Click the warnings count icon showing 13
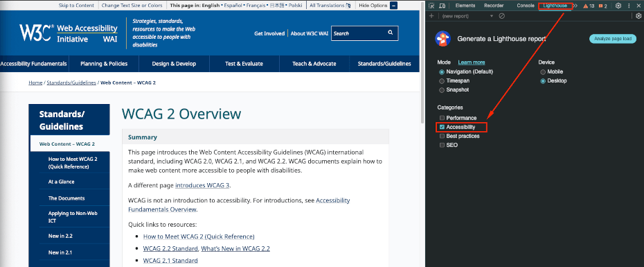 (x=589, y=6)
